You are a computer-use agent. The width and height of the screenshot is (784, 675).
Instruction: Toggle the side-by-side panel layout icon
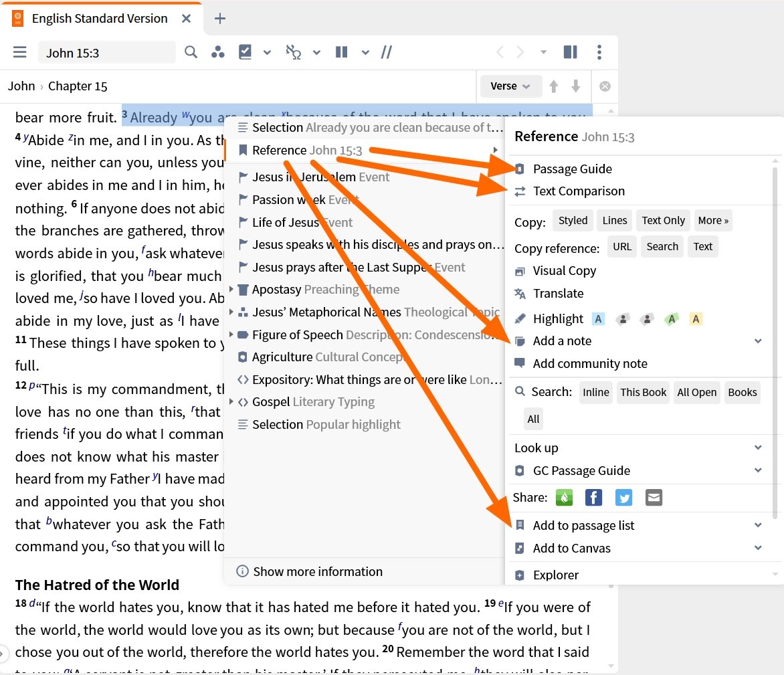(571, 52)
